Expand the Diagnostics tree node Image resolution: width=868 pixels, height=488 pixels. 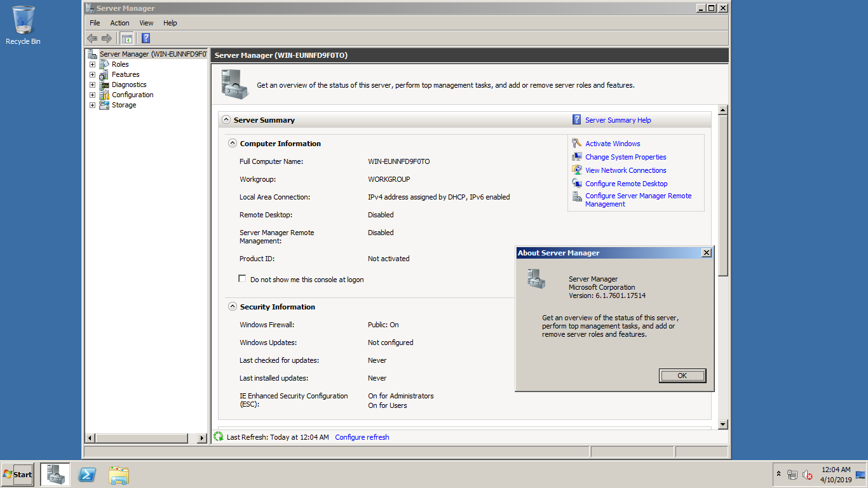point(92,85)
